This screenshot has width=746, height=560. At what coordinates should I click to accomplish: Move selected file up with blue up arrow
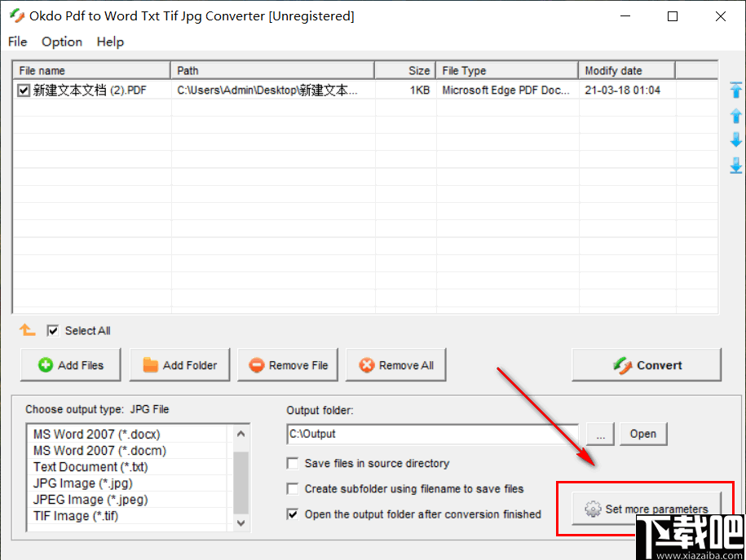[736, 116]
